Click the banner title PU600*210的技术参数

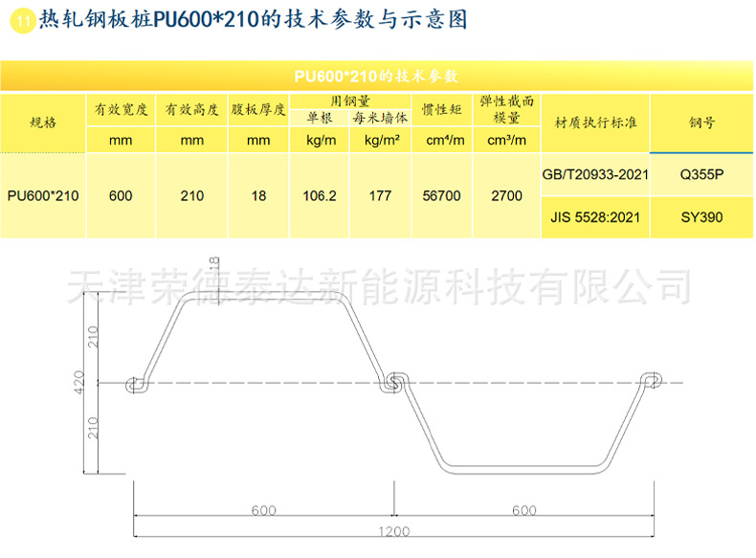coord(376,77)
